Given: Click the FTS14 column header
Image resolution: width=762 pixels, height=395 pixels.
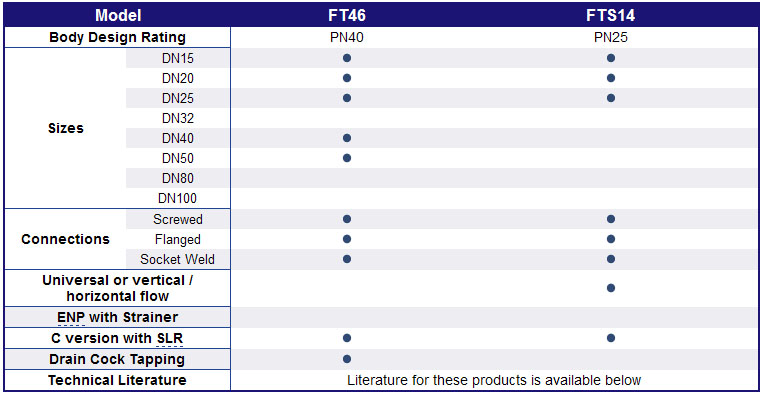Looking at the screenshot, I should pyautogui.click(x=610, y=16).
